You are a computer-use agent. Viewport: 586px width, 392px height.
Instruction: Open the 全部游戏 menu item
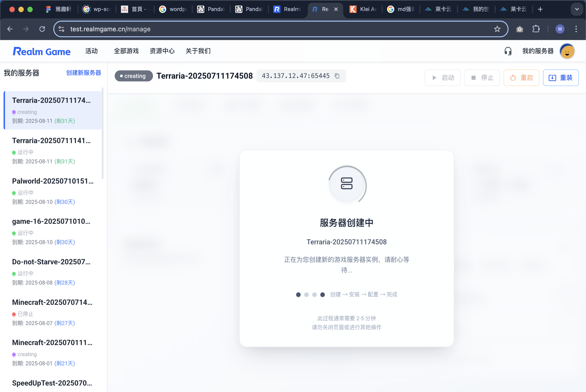click(126, 51)
